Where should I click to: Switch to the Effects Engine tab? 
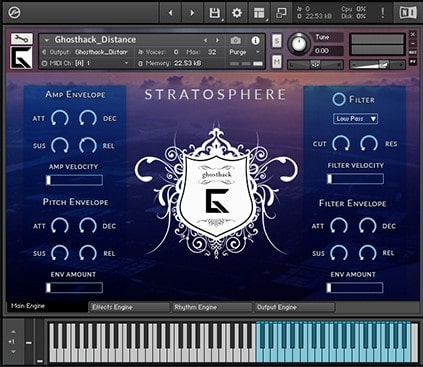[x=129, y=307]
